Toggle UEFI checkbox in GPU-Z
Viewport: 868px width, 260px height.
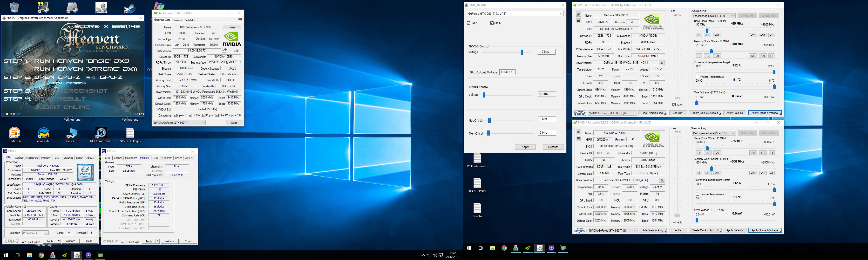coord(231,51)
